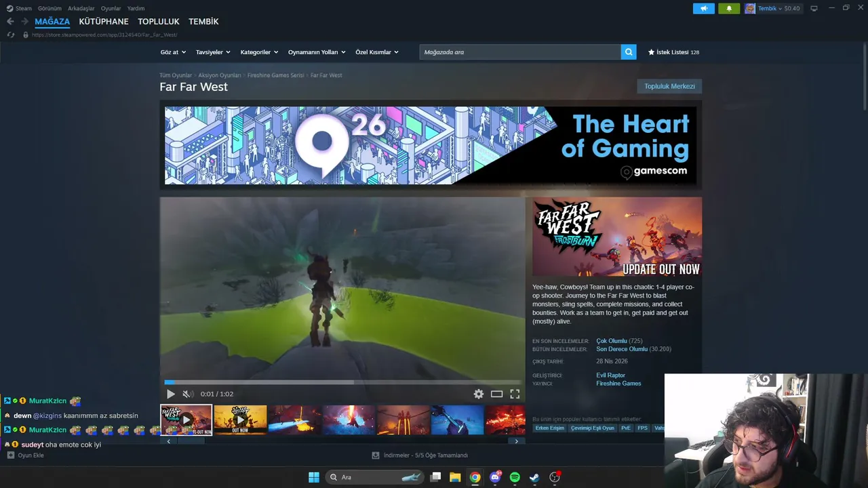868x488 pixels.
Task: Open Task View on the taskbar
Action: click(x=436, y=477)
